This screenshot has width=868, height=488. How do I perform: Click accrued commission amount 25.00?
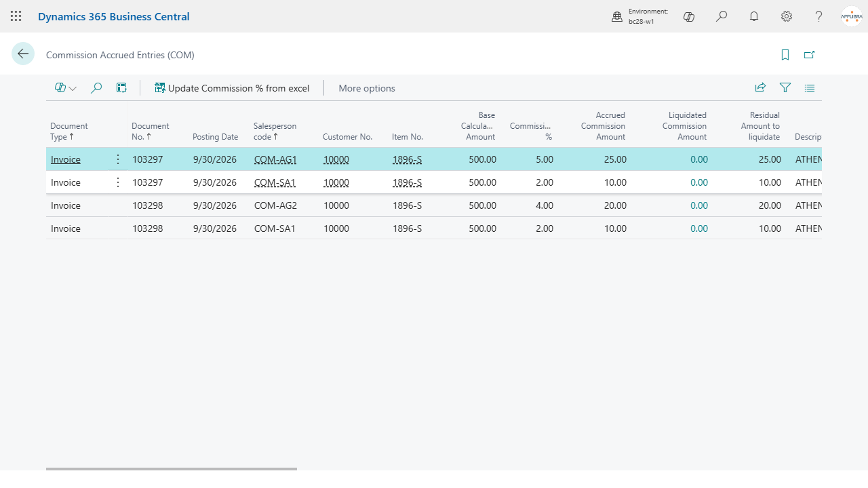(x=616, y=159)
